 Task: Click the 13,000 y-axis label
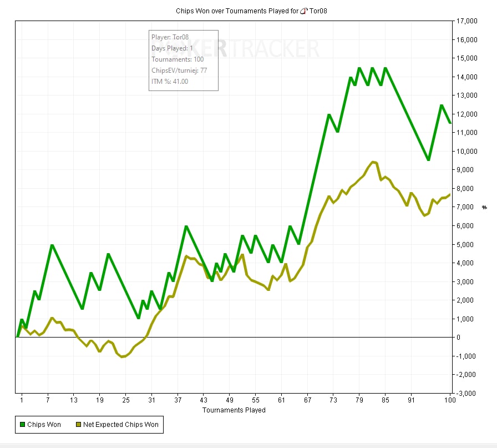(x=466, y=95)
